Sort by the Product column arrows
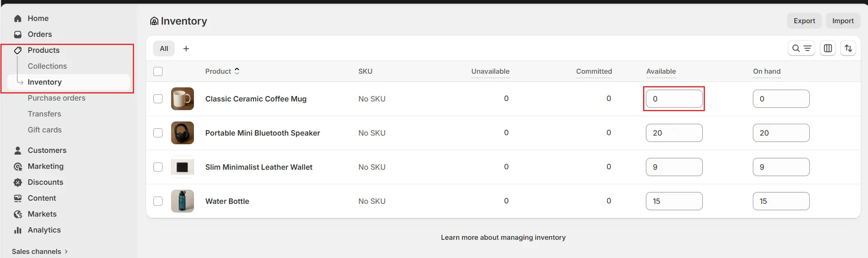Viewport: 868px width, 258px height. click(x=237, y=71)
